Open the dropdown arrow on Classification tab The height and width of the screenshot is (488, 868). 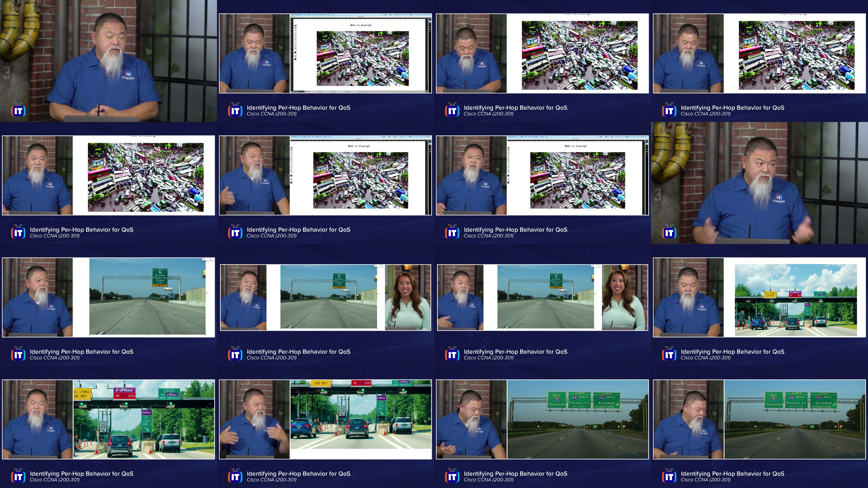(317, 92)
